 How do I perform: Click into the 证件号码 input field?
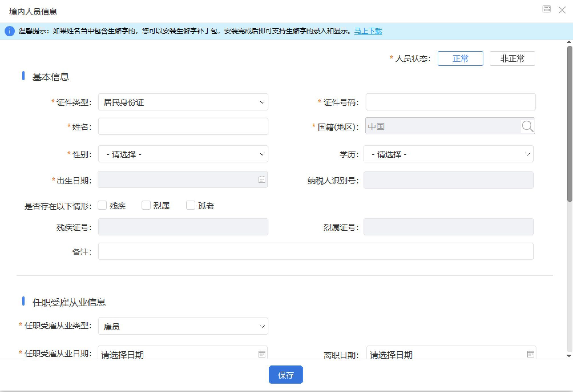(451, 102)
